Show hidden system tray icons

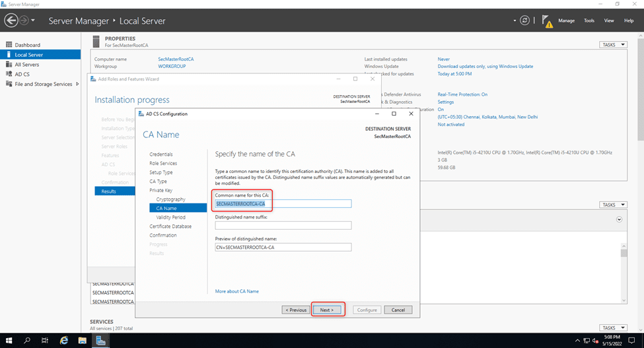(x=577, y=341)
